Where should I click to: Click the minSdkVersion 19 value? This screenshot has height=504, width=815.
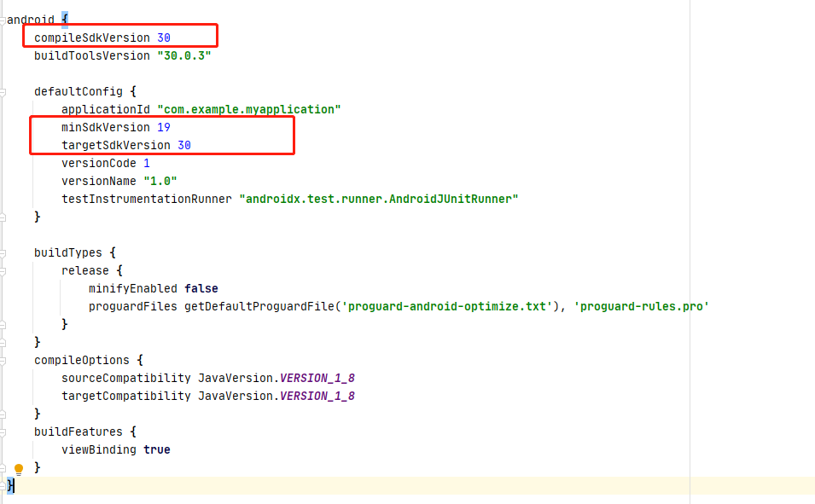pos(163,127)
